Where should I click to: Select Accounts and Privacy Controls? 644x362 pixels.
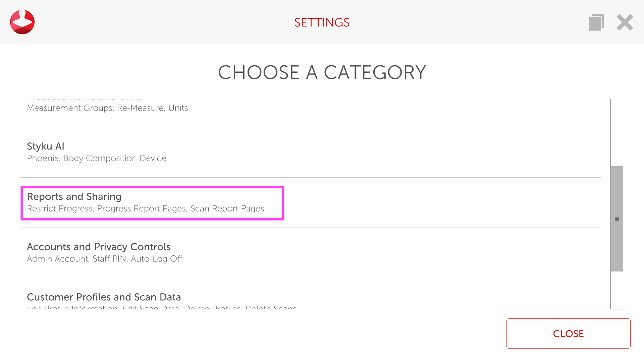pyautogui.click(x=99, y=247)
